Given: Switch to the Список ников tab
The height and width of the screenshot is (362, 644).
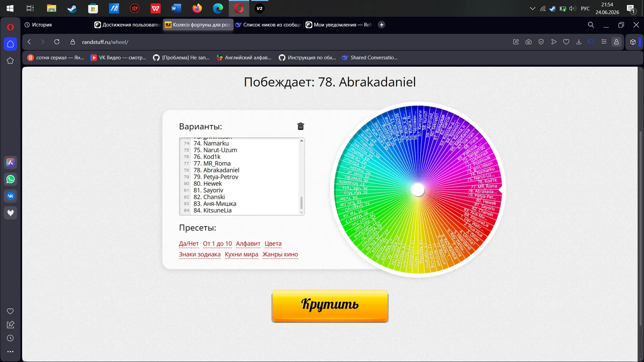Looking at the screenshot, I should [x=268, y=25].
